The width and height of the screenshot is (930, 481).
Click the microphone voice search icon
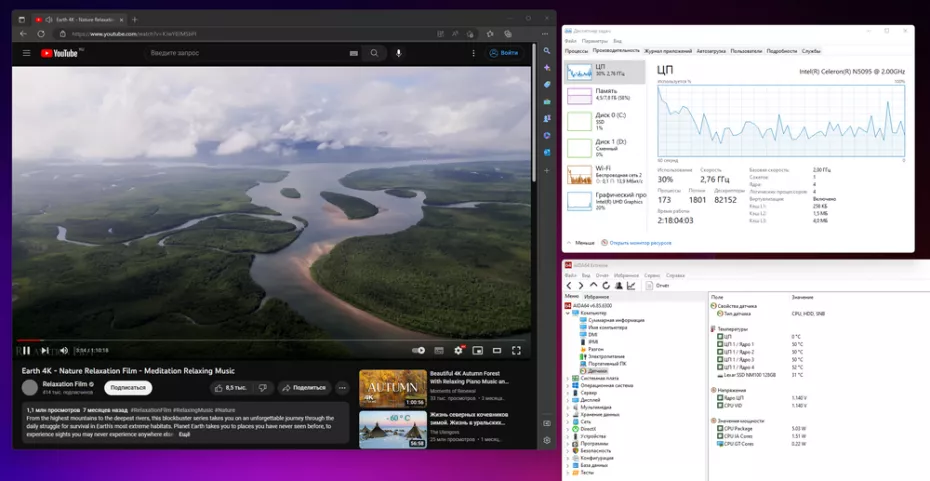398,53
